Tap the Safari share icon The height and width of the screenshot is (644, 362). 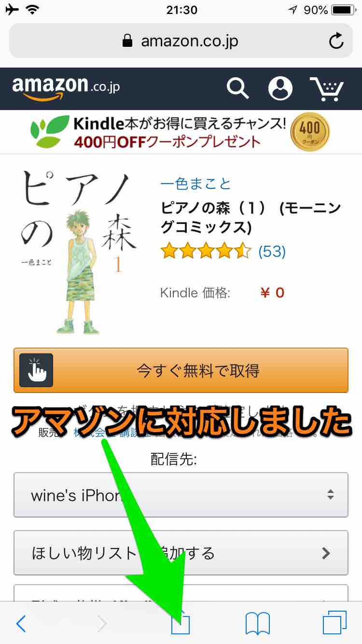(x=181, y=623)
